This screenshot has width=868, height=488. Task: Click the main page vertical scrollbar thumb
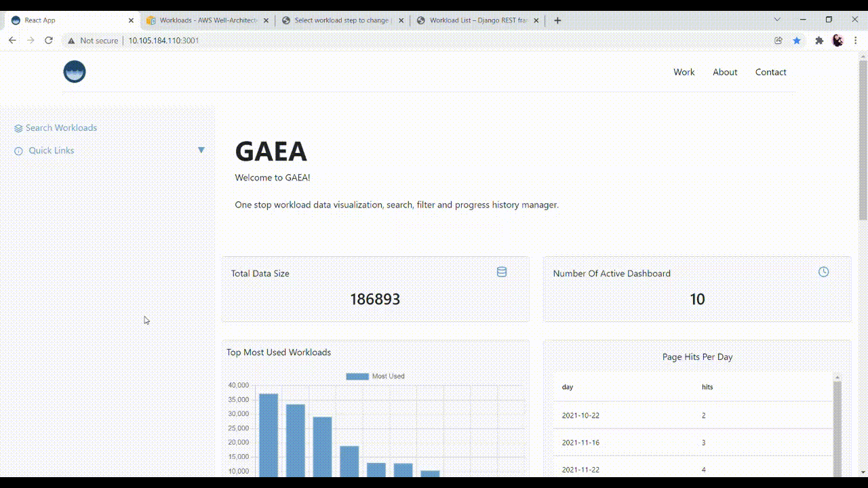[863, 140]
